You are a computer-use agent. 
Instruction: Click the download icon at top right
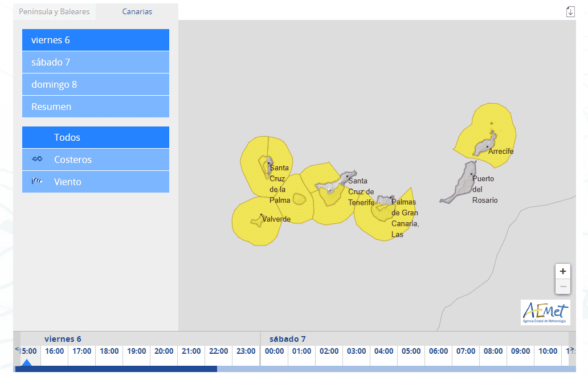click(x=570, y=11)
